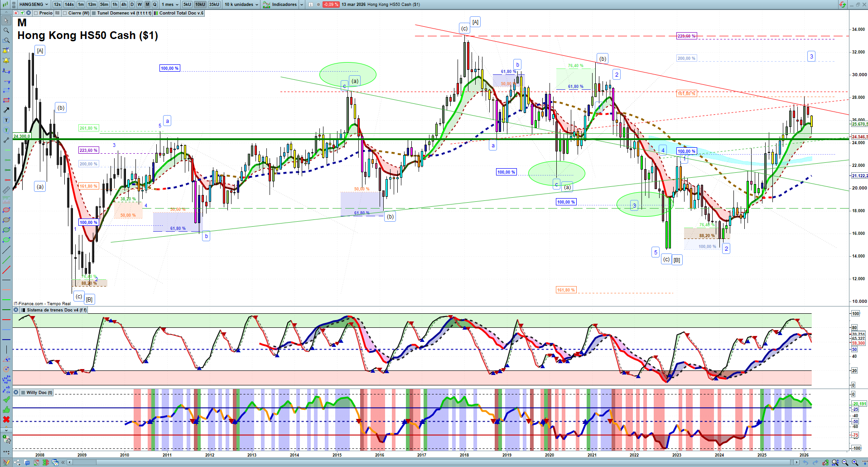Expand the Indicadores dropdown arrow
The image size is (868, 467).
[x=302, y=5]
